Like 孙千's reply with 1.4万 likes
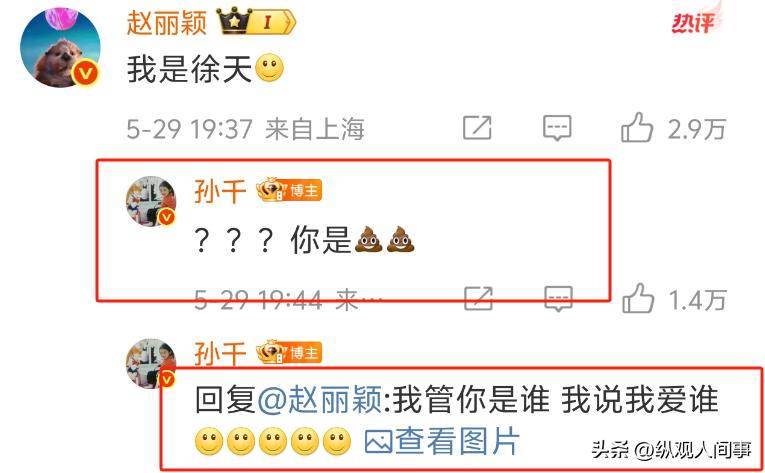Viewport: 765px width, 473px height. (674, 299)
